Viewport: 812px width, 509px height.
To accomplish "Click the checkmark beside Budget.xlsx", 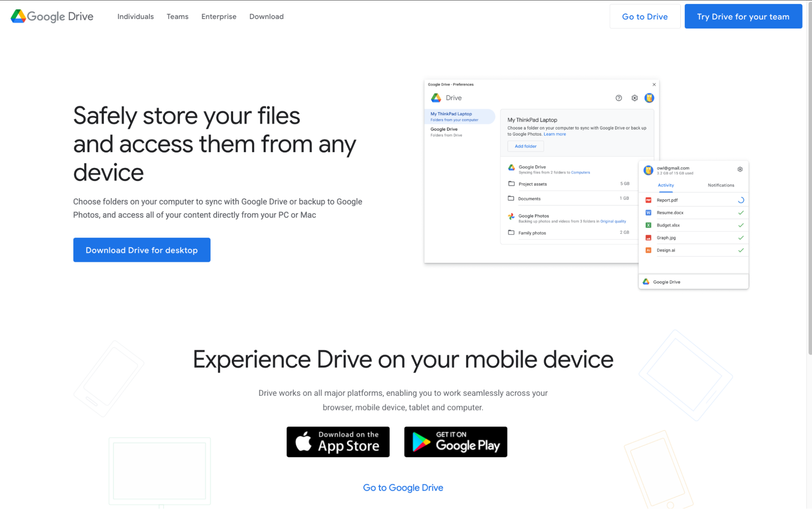I will [x=741, y=225].
